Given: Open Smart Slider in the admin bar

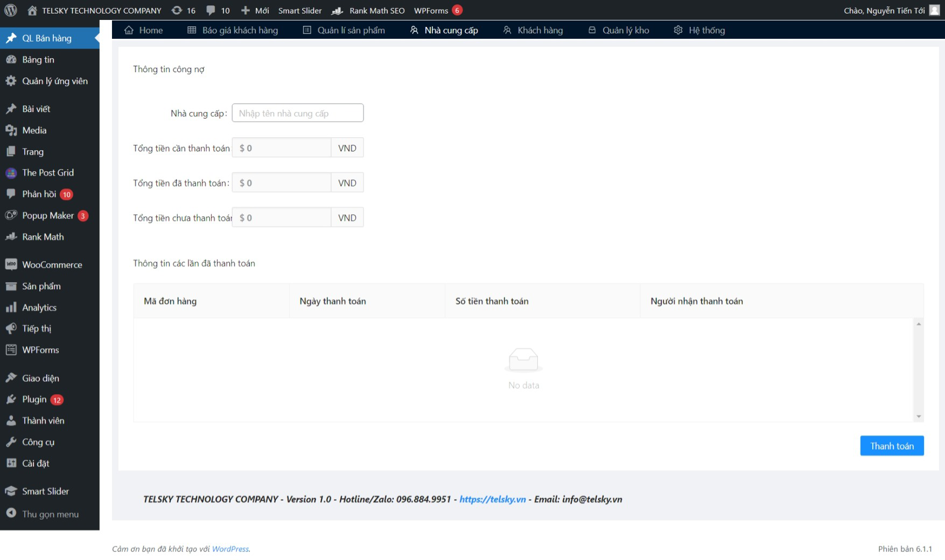Looking at the screenshot, I should (x=300, y=11).
